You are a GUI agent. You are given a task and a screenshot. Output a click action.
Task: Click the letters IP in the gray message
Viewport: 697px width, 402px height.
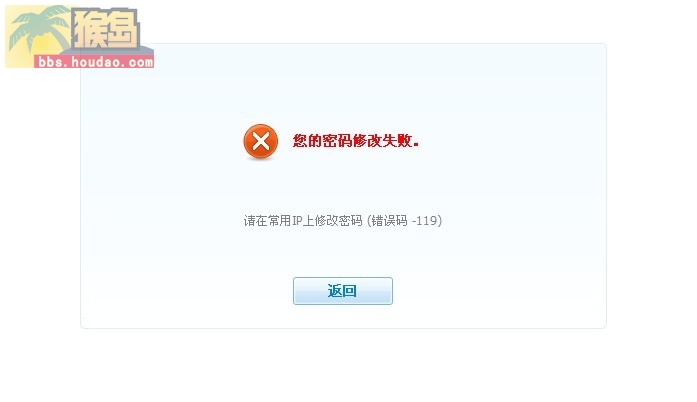pos(296,221)
